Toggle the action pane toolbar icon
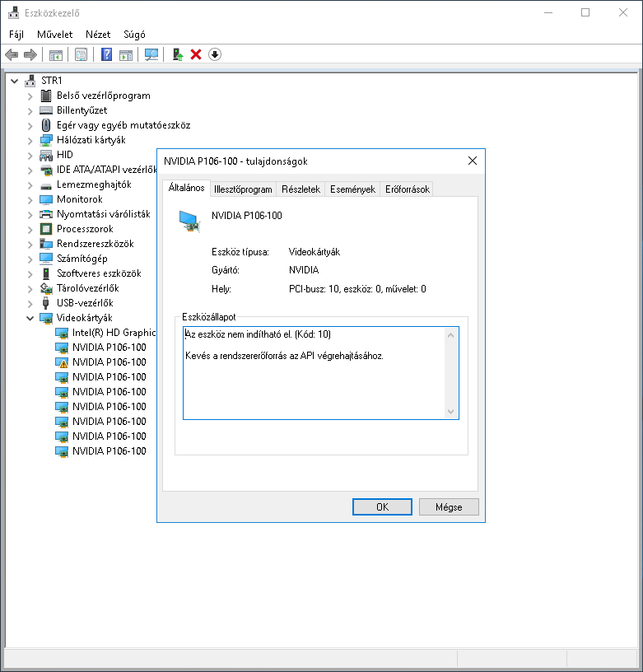This screenshot has width=643, height=672. [126, 55]
